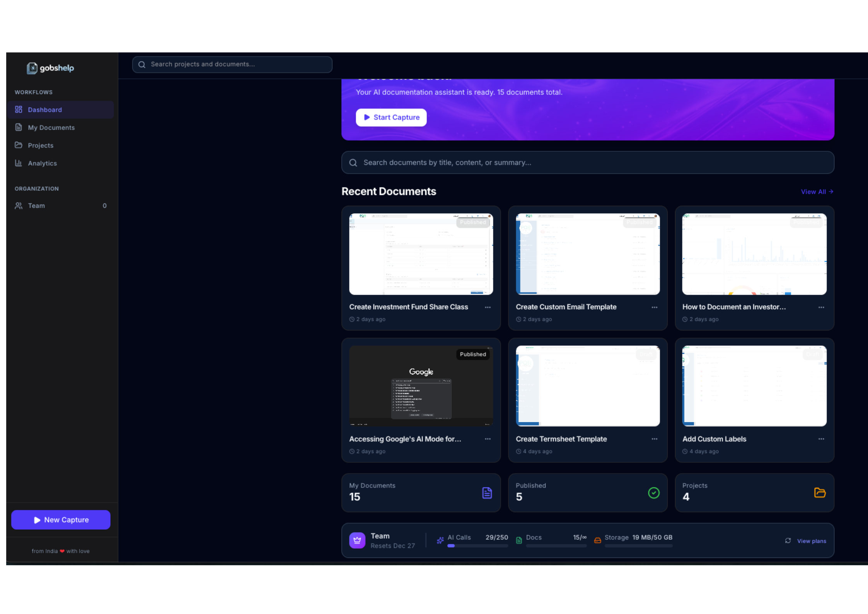Select My Documents in the sidebar

pos(51,127)
